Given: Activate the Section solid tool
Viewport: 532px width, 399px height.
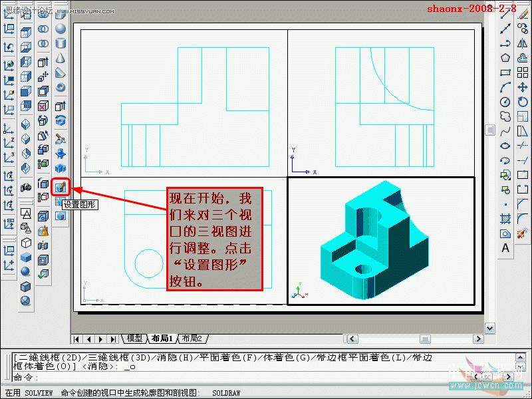Looking at the screenshot, I should pyautogui.click(x=61, y=154).
